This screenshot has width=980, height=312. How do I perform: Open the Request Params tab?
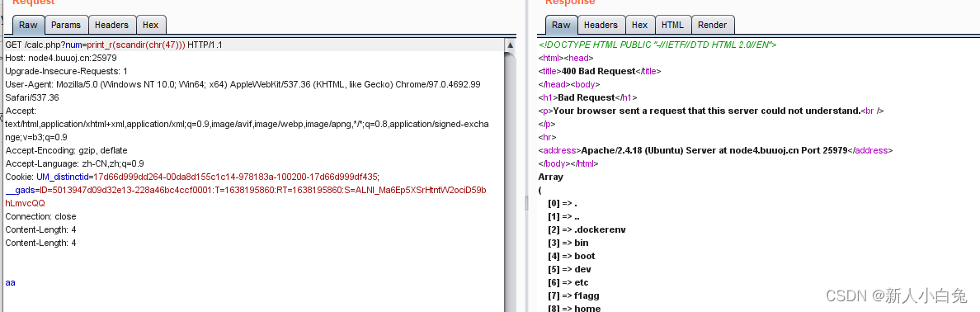(66, 25)
